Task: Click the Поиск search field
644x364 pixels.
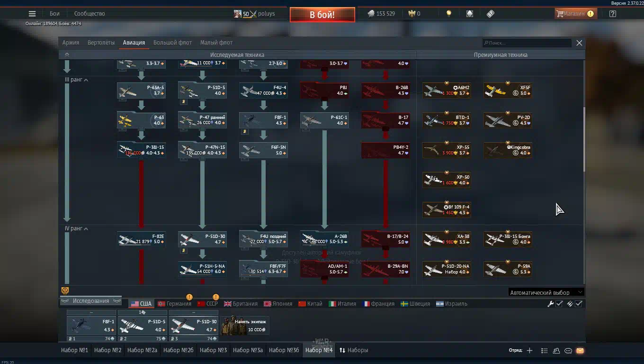Action: [527, 43]
